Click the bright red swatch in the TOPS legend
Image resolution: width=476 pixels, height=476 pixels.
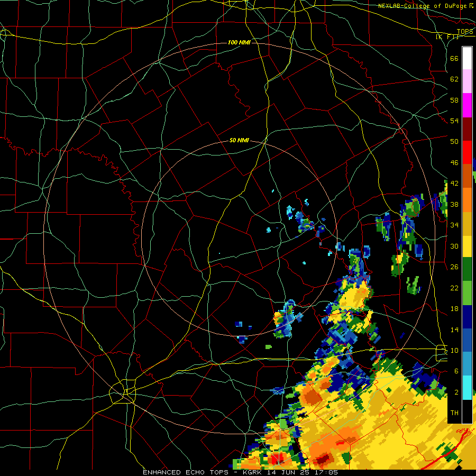pos(467,153)
